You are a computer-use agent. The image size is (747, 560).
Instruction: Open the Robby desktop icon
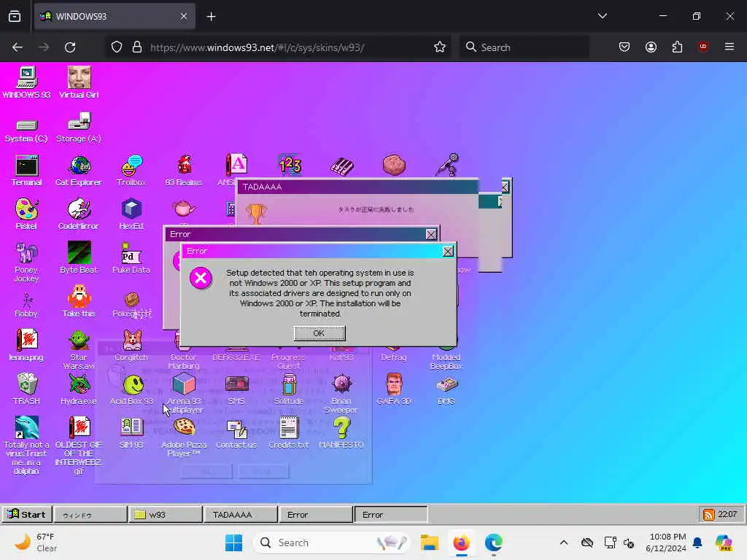(x=26, y=306)
